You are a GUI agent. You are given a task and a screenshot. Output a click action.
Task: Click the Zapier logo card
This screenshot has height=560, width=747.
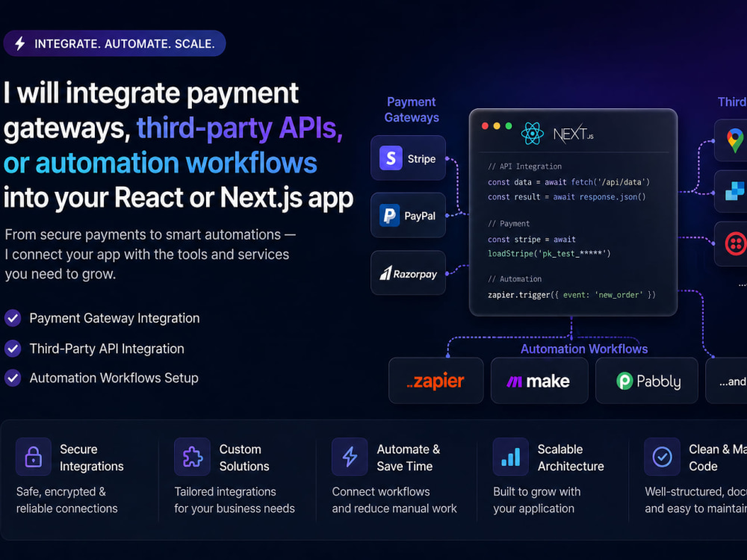point(436,381)
